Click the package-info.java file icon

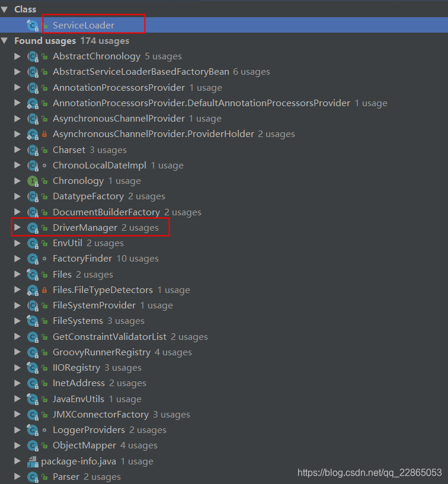pyautogui.click(x=33, y=461)
